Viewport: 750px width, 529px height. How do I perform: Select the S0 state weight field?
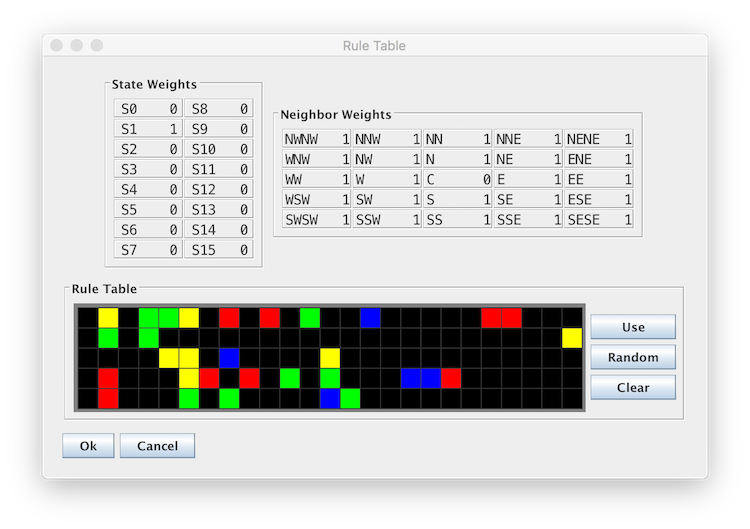[x=148, y=109]
